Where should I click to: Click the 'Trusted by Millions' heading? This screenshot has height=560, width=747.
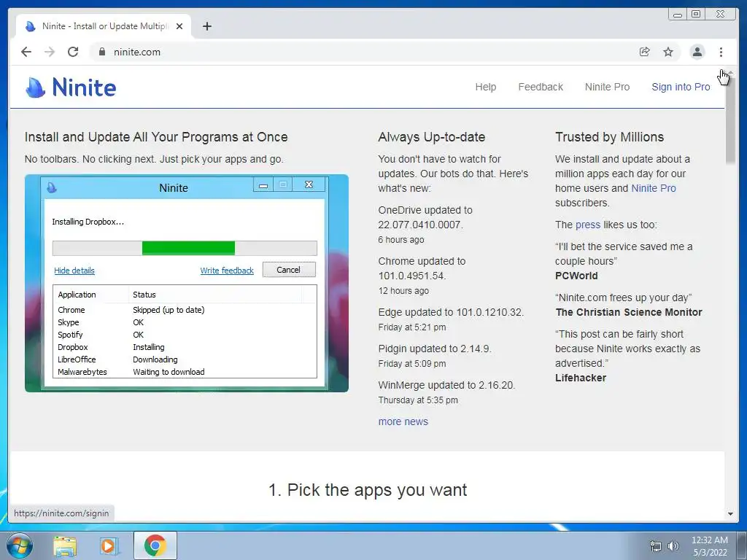point(609,137)
